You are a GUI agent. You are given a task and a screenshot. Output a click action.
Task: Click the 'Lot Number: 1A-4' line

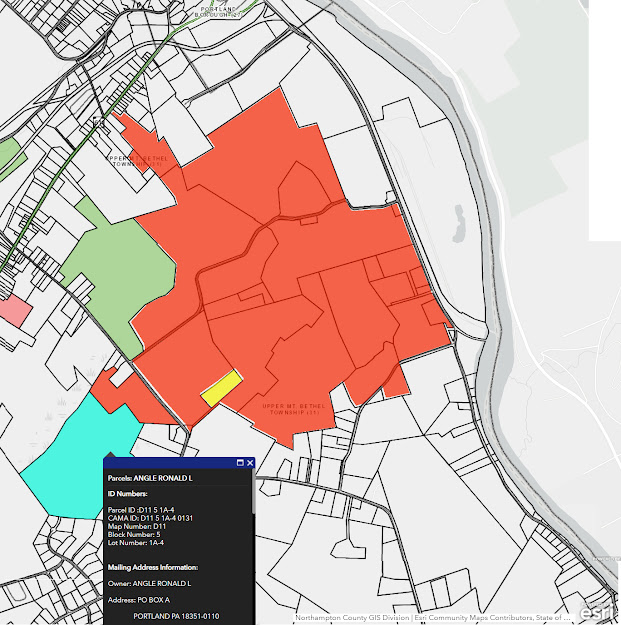[x=136, y=542]
